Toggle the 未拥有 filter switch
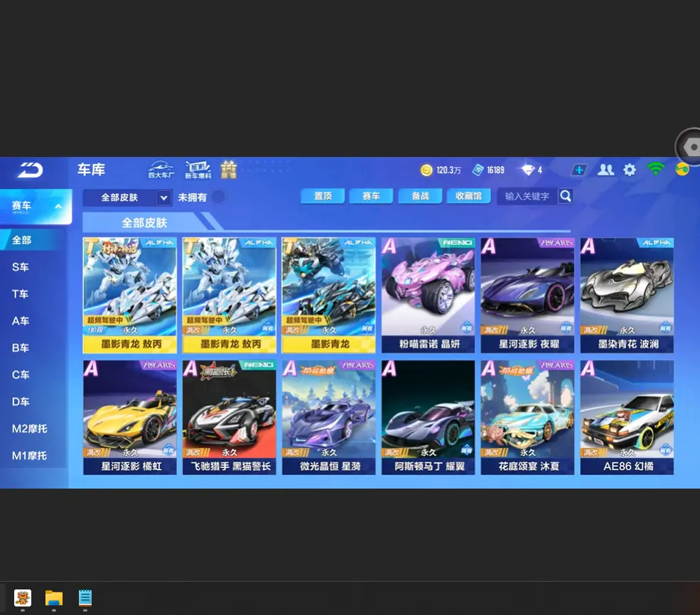This screenshot has width=700, height=615. click(218, 197)
